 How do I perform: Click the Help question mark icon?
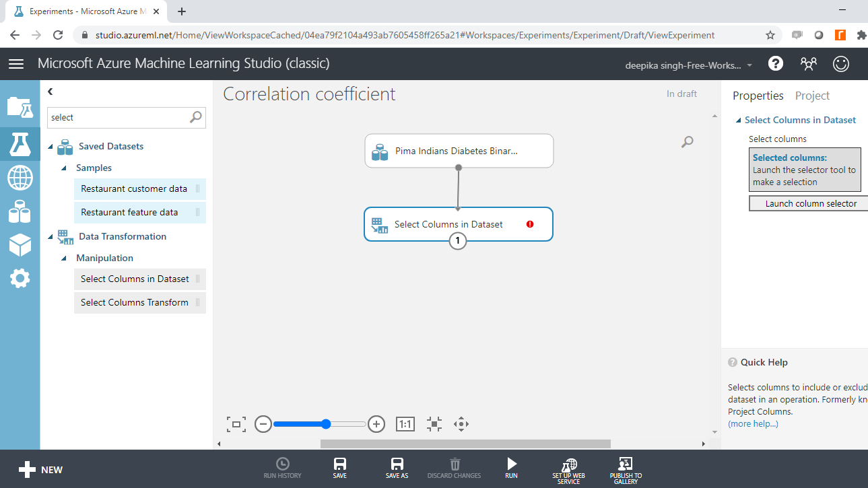point(776,63)
